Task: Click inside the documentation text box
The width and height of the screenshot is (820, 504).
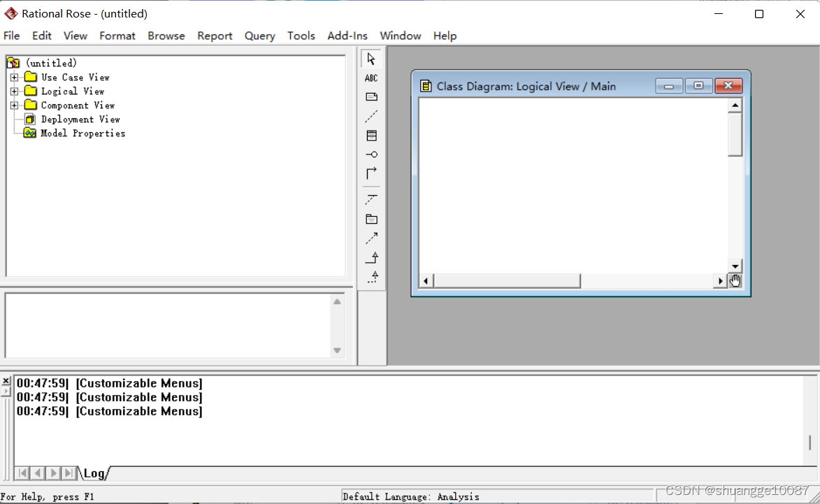Action: pyautogui.click(x=168, y=326)
